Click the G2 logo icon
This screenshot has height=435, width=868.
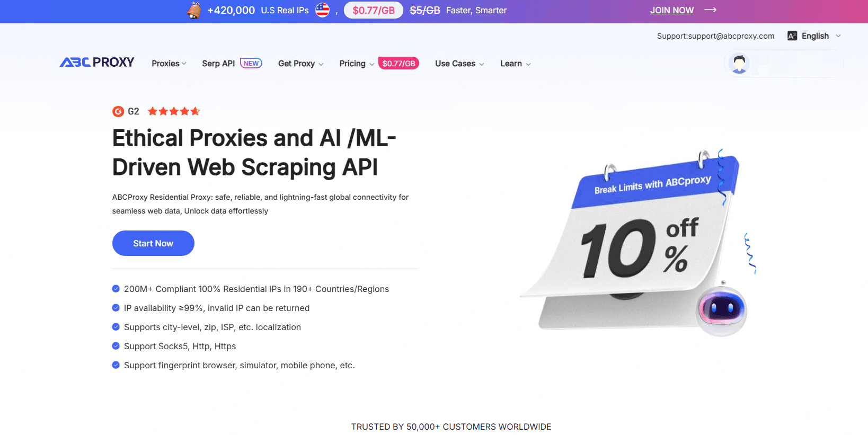(118, 111)
